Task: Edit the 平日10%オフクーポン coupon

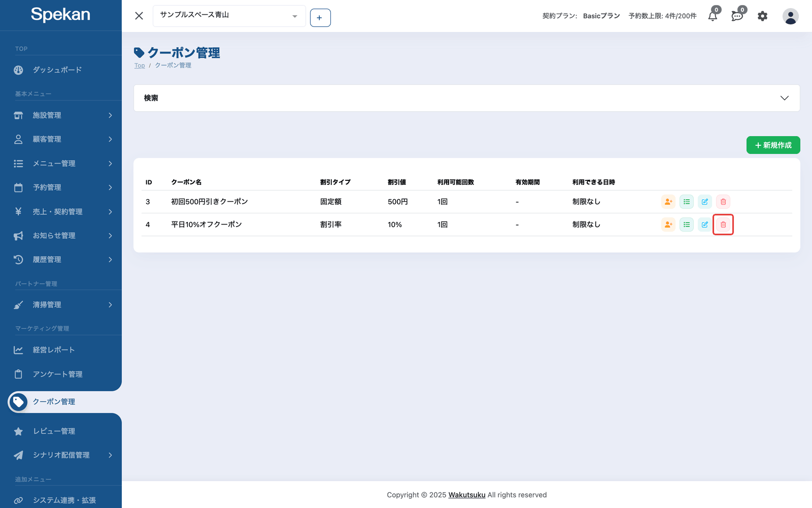Action: point(705,225)
